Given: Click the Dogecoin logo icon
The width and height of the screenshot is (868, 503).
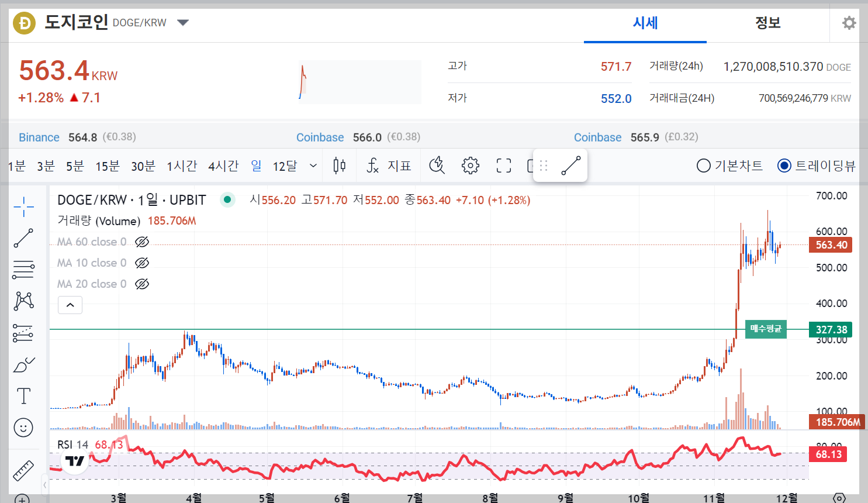Looking at the screenshot, I should [25, 23].
